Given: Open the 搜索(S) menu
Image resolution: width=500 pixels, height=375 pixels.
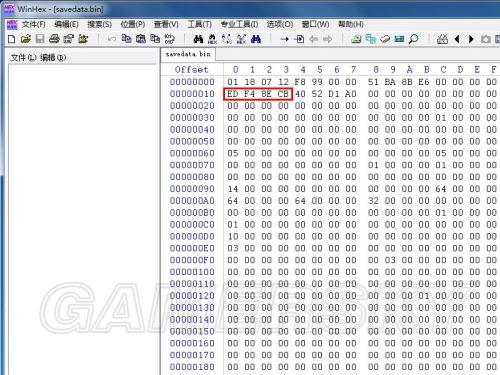Looking at the screenshot, I should [99, 24].
